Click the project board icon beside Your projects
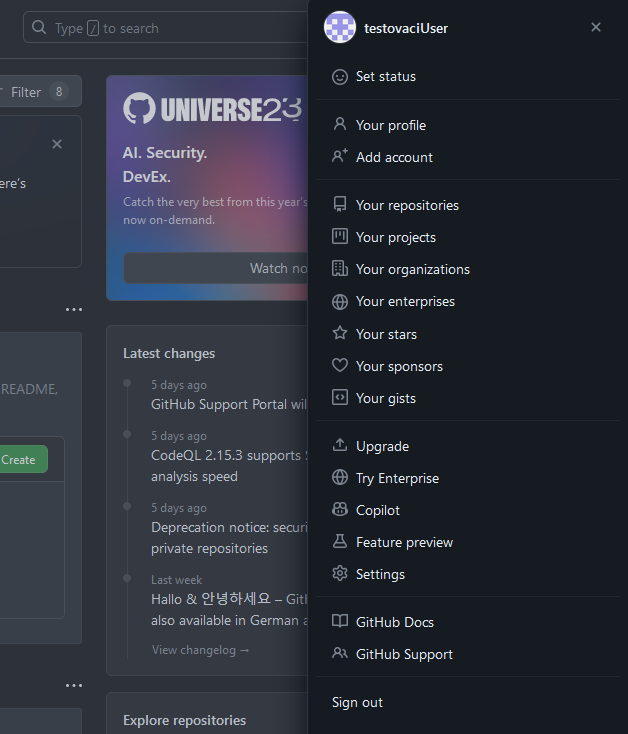 (x=340, y=236)
